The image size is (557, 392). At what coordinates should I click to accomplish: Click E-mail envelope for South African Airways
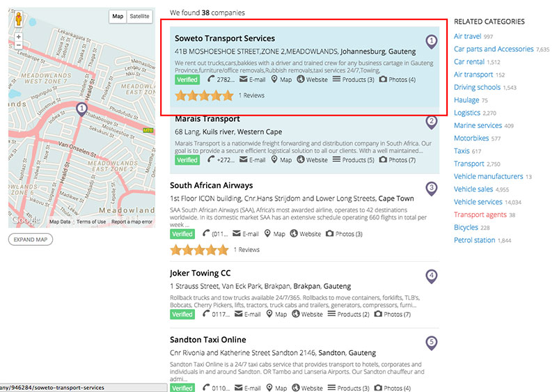pyautogui.click(x=237, y=233)
